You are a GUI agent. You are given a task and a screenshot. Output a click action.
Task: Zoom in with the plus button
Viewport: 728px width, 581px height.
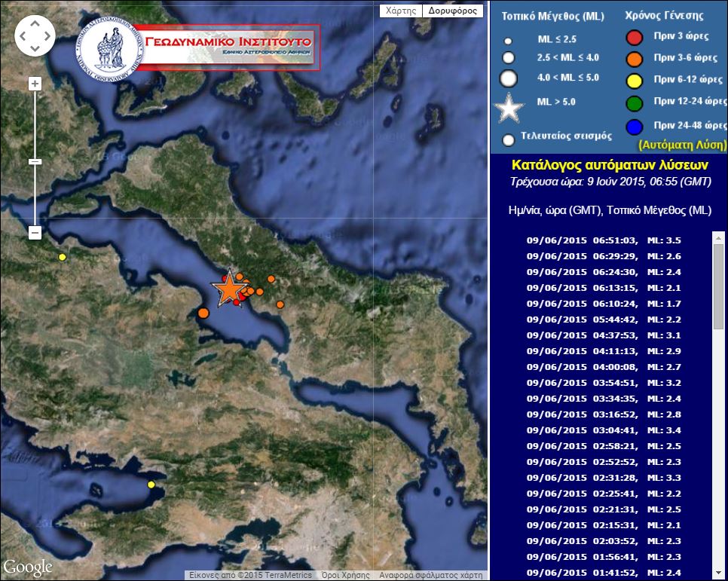tap(35, 84)
